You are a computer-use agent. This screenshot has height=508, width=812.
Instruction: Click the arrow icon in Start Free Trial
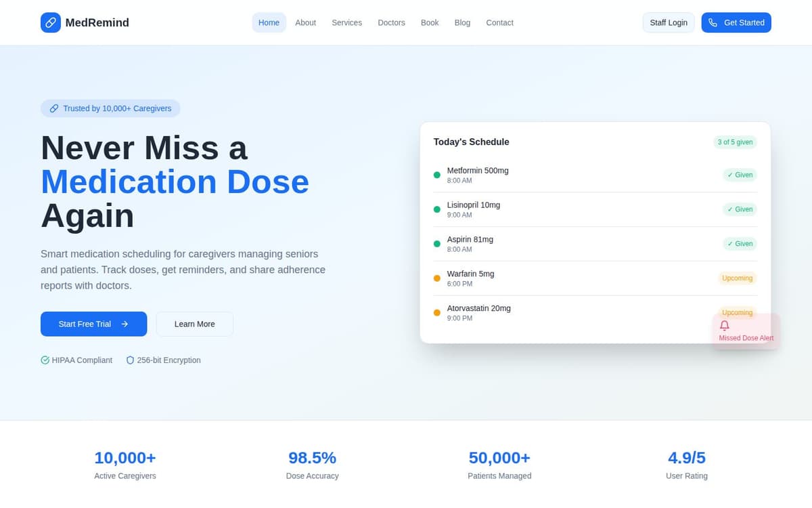[x=125, y=324]
